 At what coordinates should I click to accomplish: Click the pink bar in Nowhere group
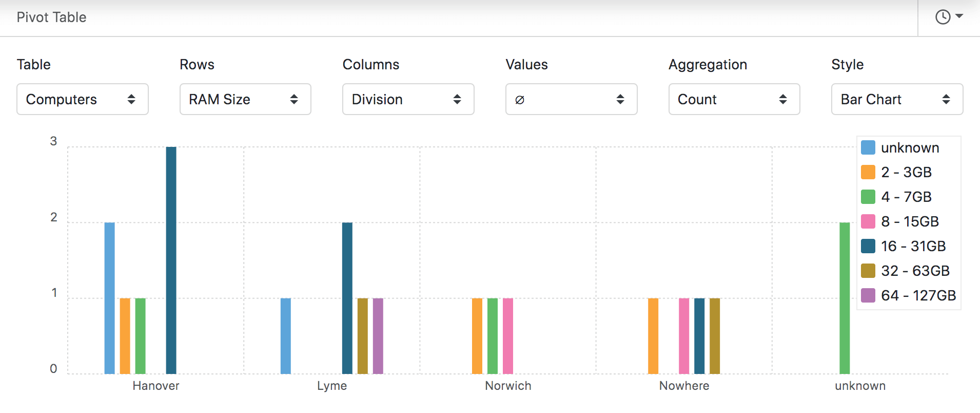pyautogui.click(x=684, y=336)
